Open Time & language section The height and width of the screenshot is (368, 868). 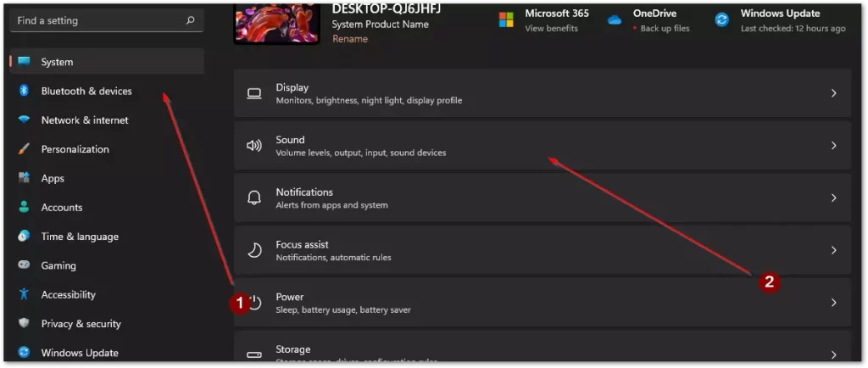(x=107, y=237)
